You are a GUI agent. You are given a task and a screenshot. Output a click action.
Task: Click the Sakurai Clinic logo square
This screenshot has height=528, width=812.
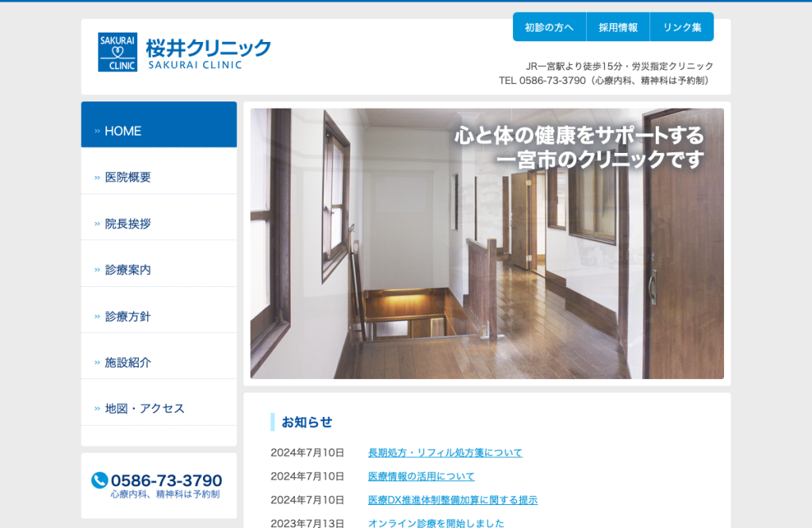[x=117, y=52]
